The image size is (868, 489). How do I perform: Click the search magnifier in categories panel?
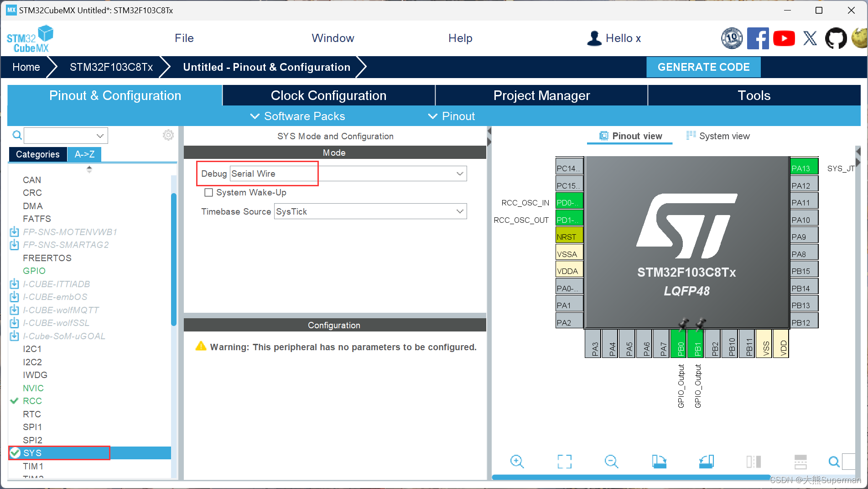click(17, 135)
